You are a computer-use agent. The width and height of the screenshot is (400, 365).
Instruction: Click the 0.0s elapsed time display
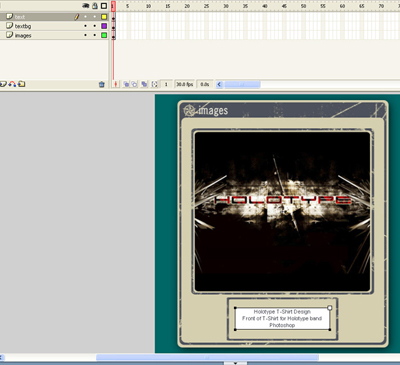pos(205,84)
